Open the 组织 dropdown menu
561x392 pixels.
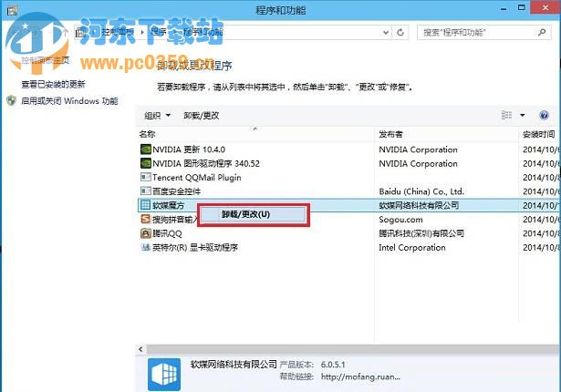pyautogui.click(x=157, y=116)
